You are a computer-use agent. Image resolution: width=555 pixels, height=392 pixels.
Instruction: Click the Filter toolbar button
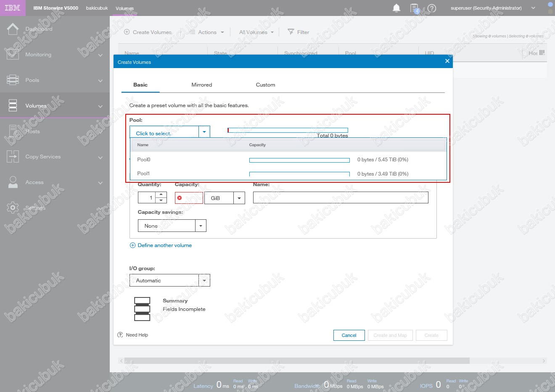click(298, 32)
